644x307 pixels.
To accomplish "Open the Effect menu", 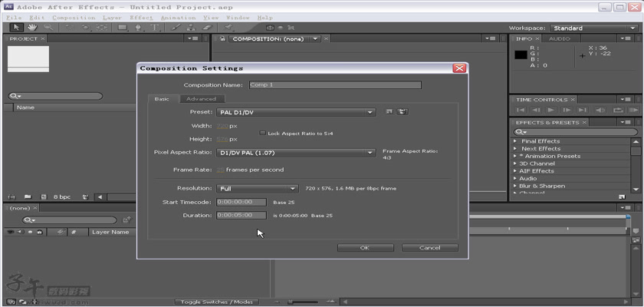I will coord(141,18).
